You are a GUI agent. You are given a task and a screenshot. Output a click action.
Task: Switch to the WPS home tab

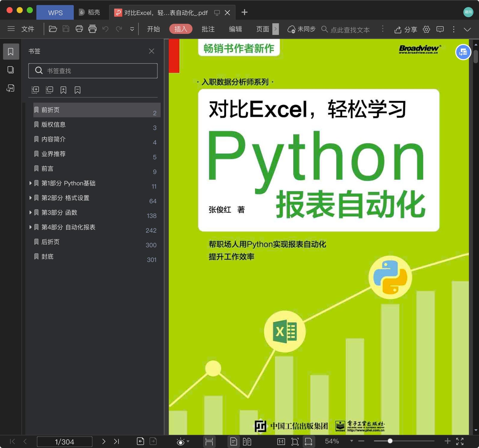(x=55, y=13)
